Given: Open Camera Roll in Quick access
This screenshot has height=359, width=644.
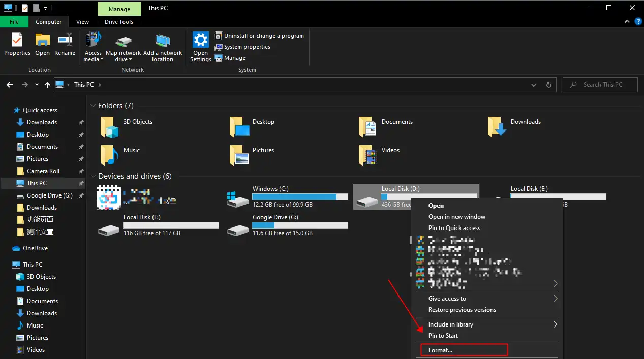Looking at the screenshot, I should 43,171.
